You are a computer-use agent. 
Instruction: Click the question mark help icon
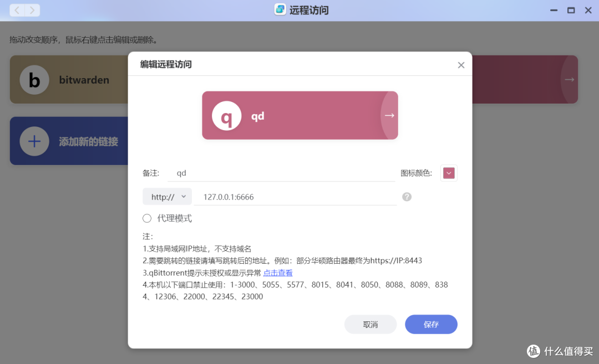tap(407, 197)
